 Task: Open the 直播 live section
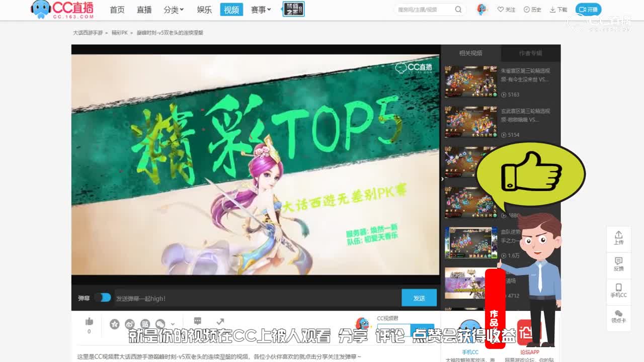tap(144, 10)
